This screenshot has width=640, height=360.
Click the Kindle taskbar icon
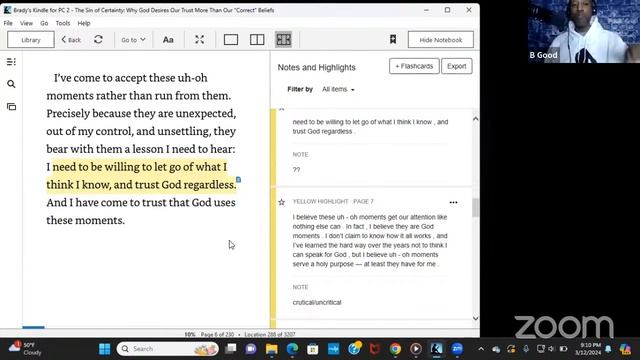[436, 349]
